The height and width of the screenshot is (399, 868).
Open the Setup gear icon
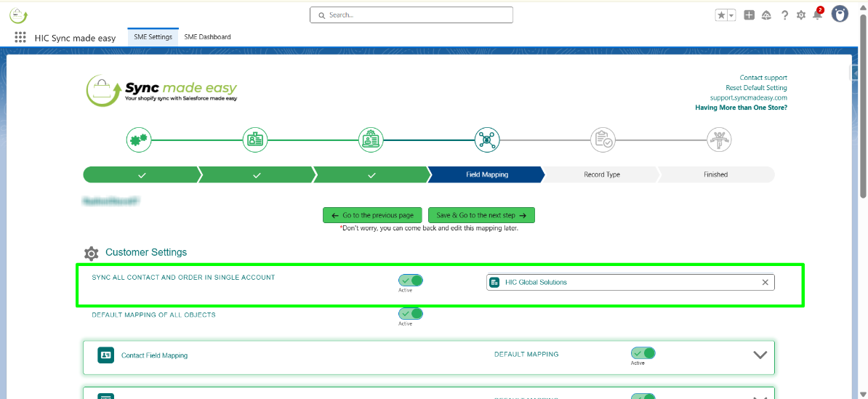tap(800, 15)
